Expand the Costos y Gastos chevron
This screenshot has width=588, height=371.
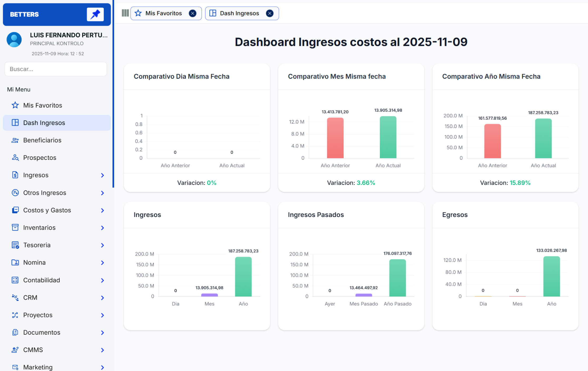point(103,210)
